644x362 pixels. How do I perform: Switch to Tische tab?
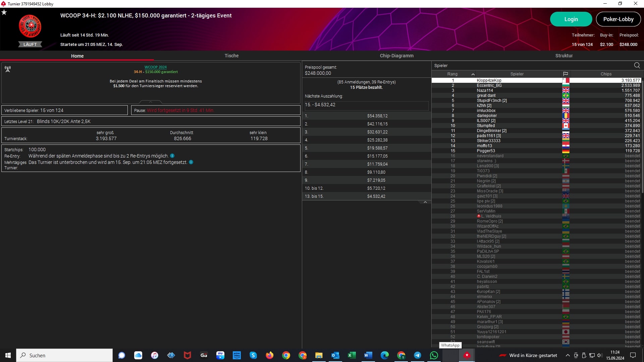[x=231, y=56]
